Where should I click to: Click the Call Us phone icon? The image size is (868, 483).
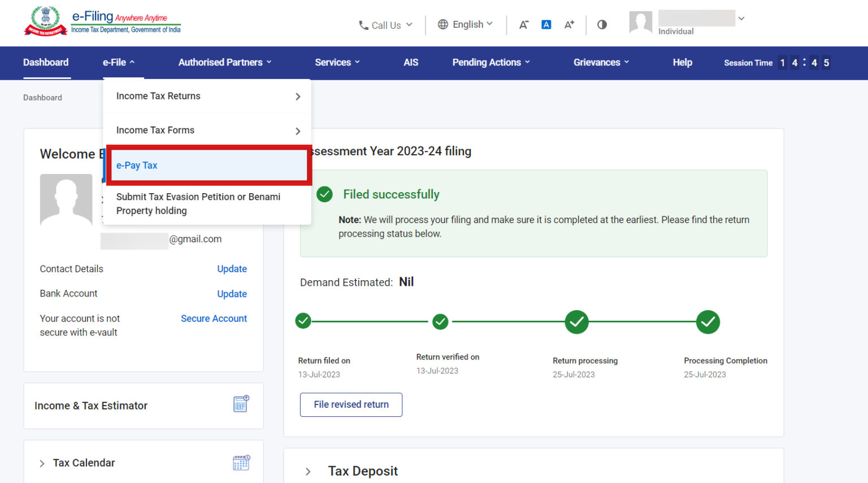tap(362, 25)
